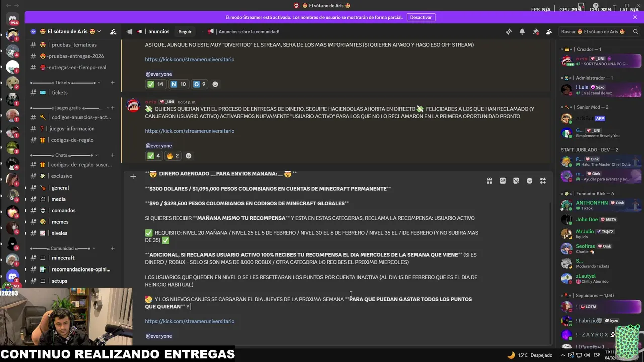This screenshot has height=362, width=644.
Task: Open the comandos channel
Action: tap(72, 211)
